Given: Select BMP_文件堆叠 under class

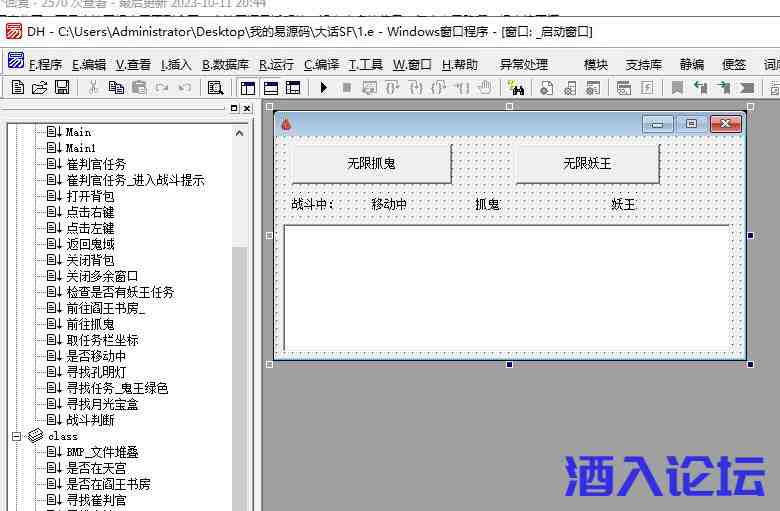Looking at the screenshot, I should (103, 452).
